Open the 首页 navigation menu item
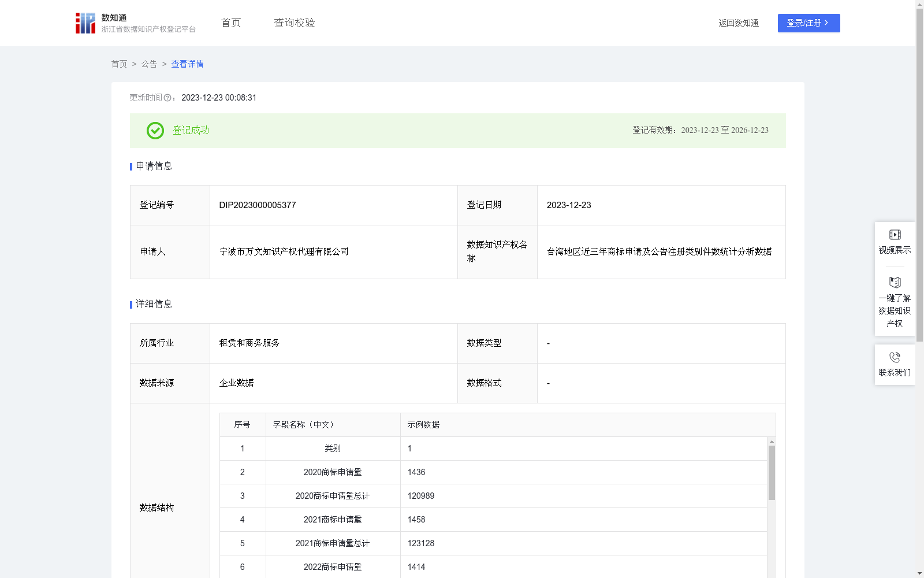 (231, 23)
